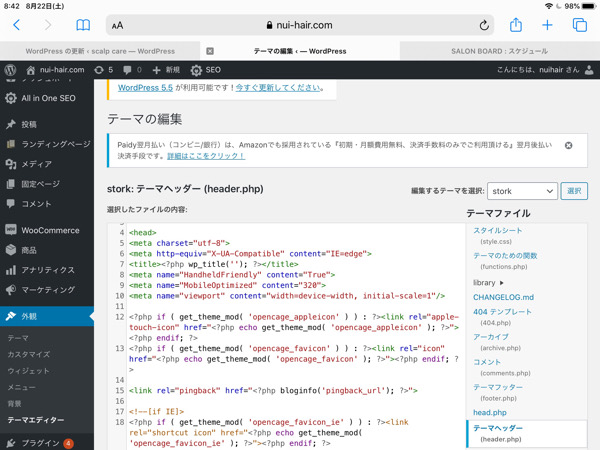Close the theme editor Safari tab

(x=210, y=51)
